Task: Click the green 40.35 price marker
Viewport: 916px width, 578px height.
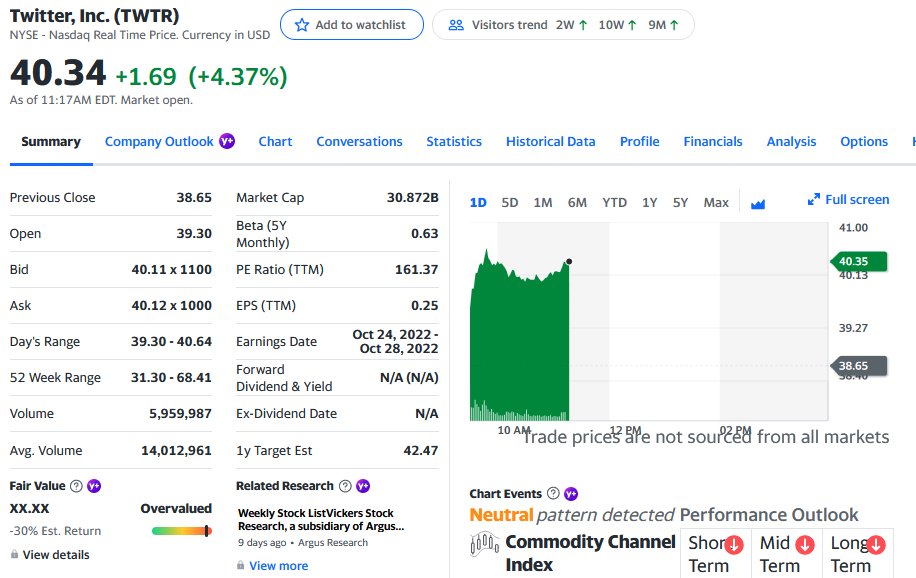Action: click(859, 261)
